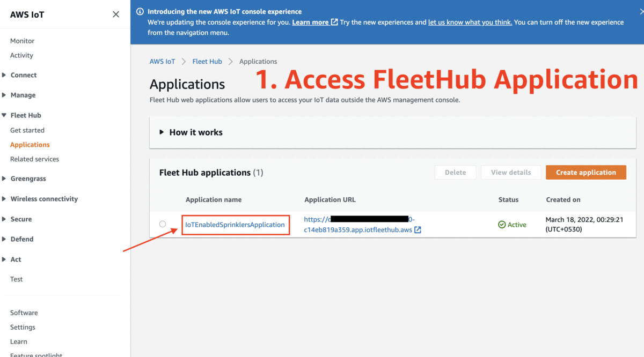The height and width of the screenshot is (357, 644).
Task: Click the Created on column header
Action: [563, 200]
